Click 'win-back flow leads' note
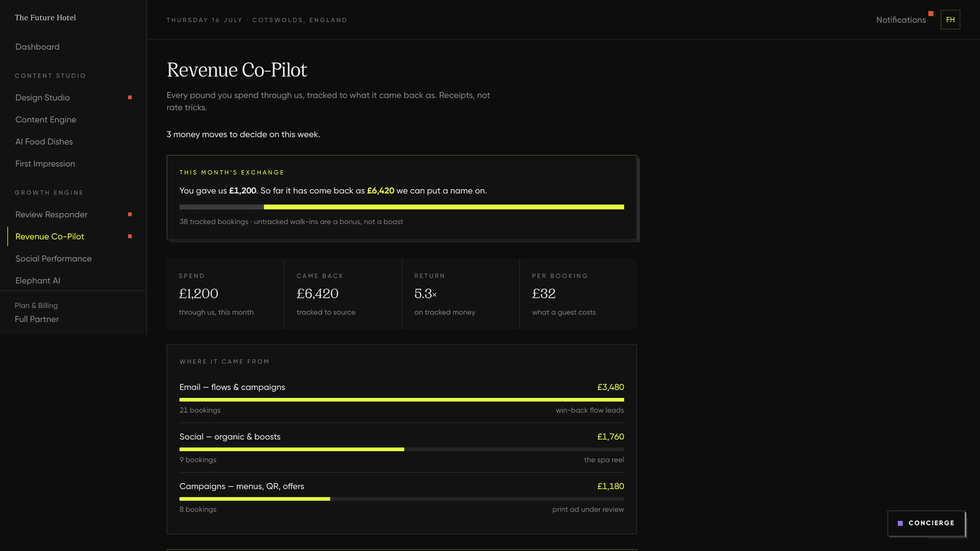The height and width of the screenshot is (551, 980). point(590,410)
